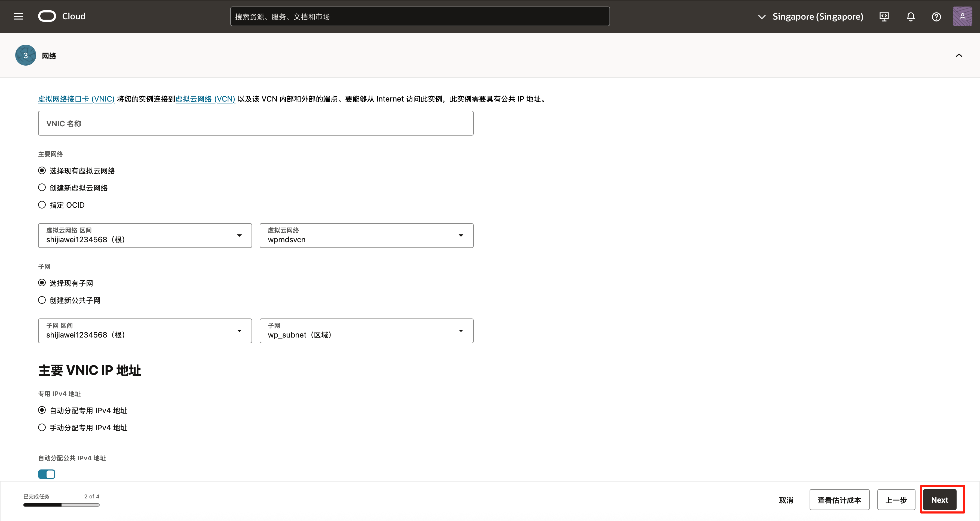The height and width of the screenshot is (521, 980).
Task: Select 手动分配专用 IPv4 地址 radio option
Action: (x=42, y=427)
